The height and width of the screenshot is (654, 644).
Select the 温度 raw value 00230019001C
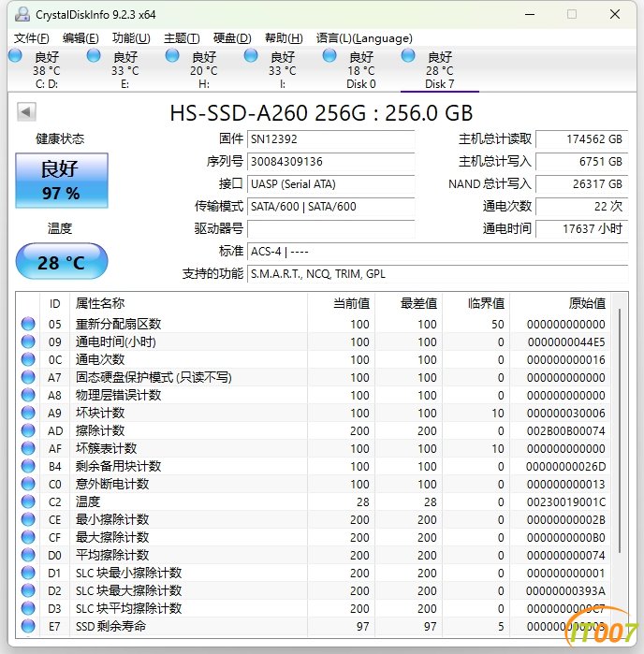565,501
